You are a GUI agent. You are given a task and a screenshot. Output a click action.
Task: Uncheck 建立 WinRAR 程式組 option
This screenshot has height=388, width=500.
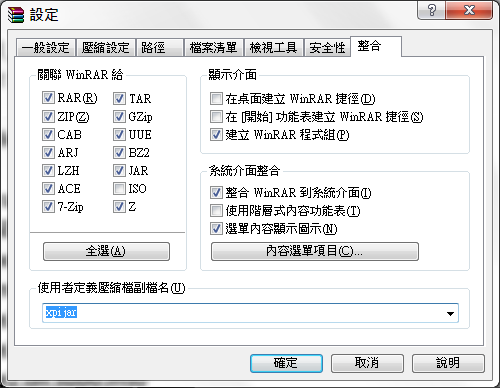click(216, 135)
